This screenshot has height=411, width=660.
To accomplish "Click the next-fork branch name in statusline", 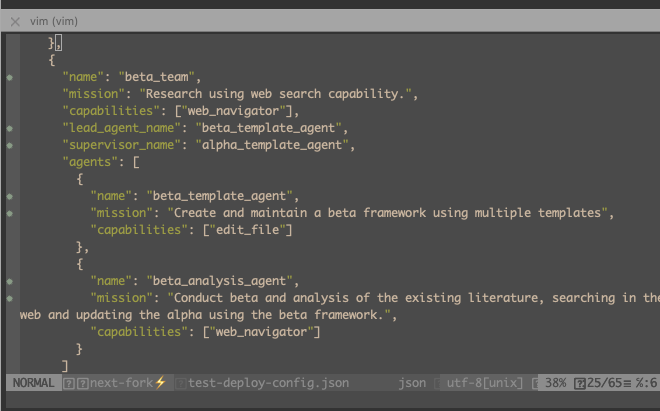I will click(121, 383).
